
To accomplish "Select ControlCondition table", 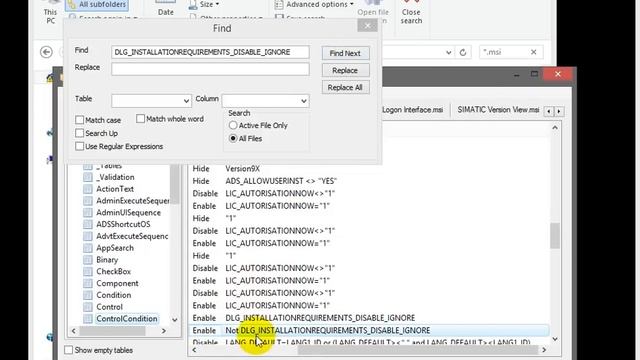I will click(x=127, y=319).
